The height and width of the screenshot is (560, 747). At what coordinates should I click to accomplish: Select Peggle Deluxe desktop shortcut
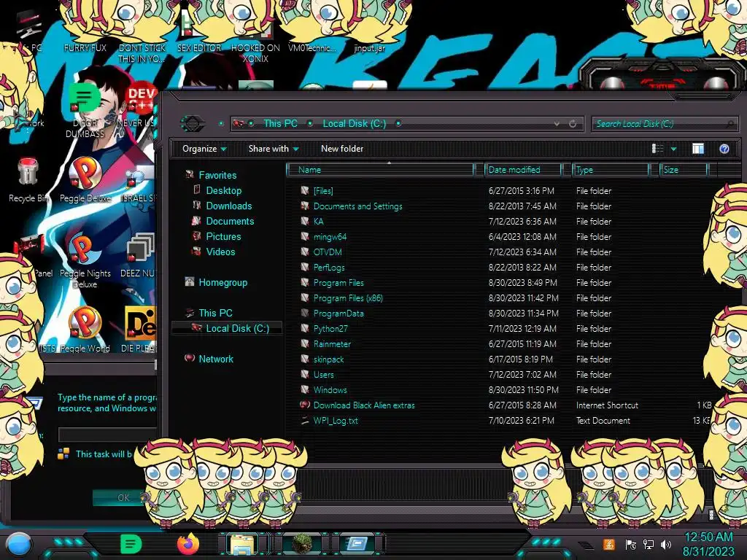85,180
